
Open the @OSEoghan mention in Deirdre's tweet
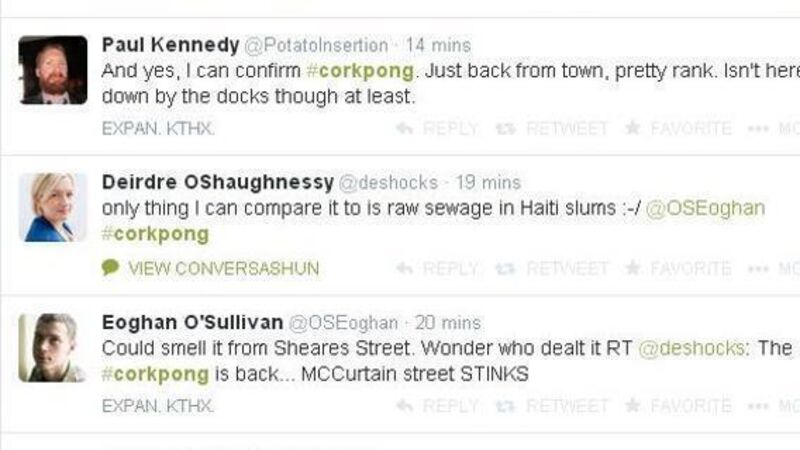(x=705, y=208)
